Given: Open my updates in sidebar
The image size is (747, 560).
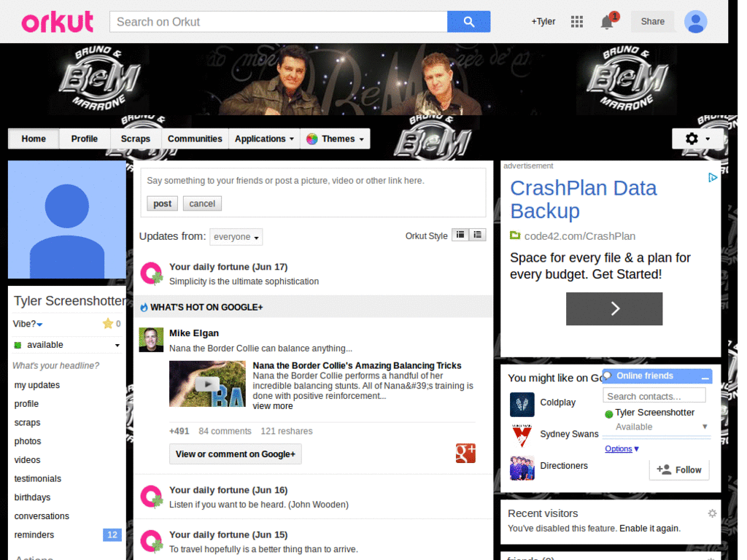Looking at the screenshot, I should (x=36, y=385).
